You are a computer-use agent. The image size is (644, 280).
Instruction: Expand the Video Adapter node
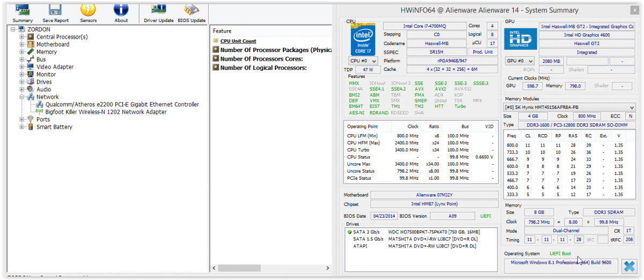pos(22,67)
